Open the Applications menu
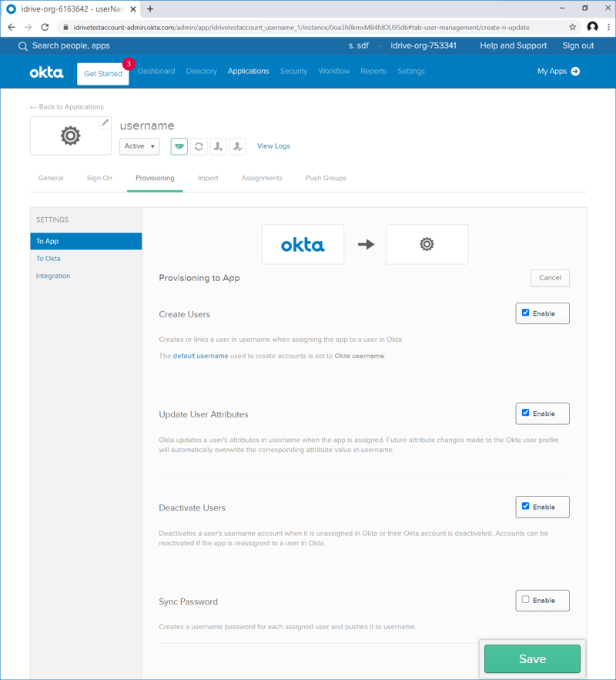 (x=249, y=71)
